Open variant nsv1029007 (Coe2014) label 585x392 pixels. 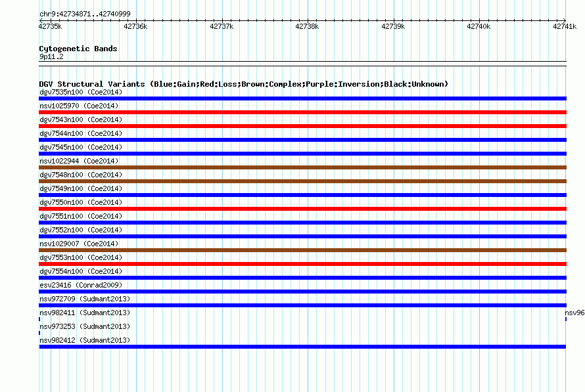(x=79, y=244)
